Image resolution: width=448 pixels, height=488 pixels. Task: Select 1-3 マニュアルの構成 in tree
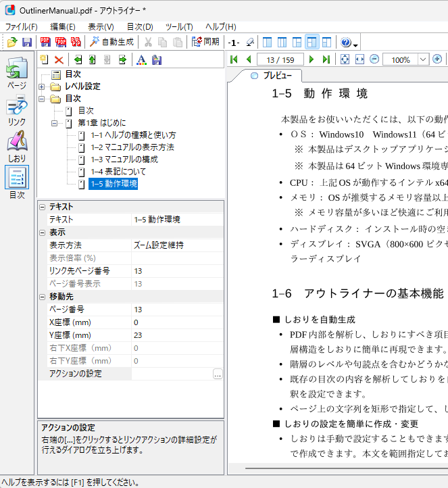point(124,160)
